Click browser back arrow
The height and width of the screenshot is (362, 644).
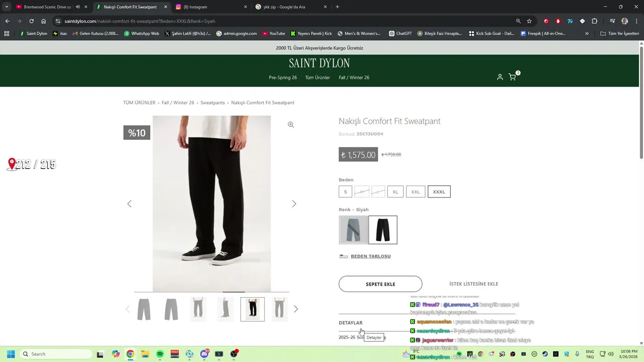click(7, 21)
